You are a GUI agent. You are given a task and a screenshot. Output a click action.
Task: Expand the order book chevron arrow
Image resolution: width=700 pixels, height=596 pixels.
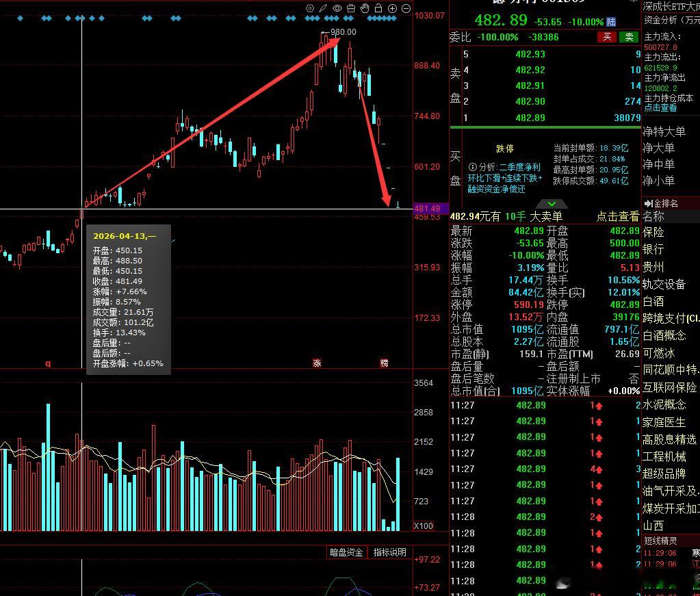tap(552, 204)
